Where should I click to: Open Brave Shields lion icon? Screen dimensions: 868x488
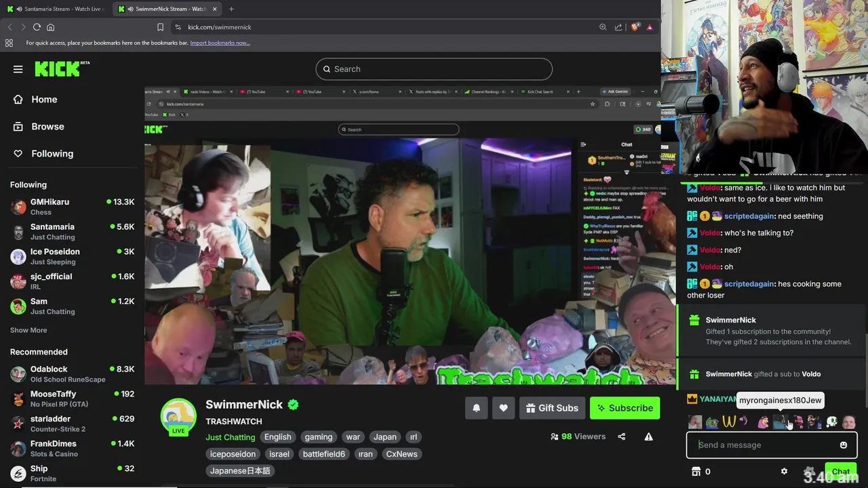635,27
